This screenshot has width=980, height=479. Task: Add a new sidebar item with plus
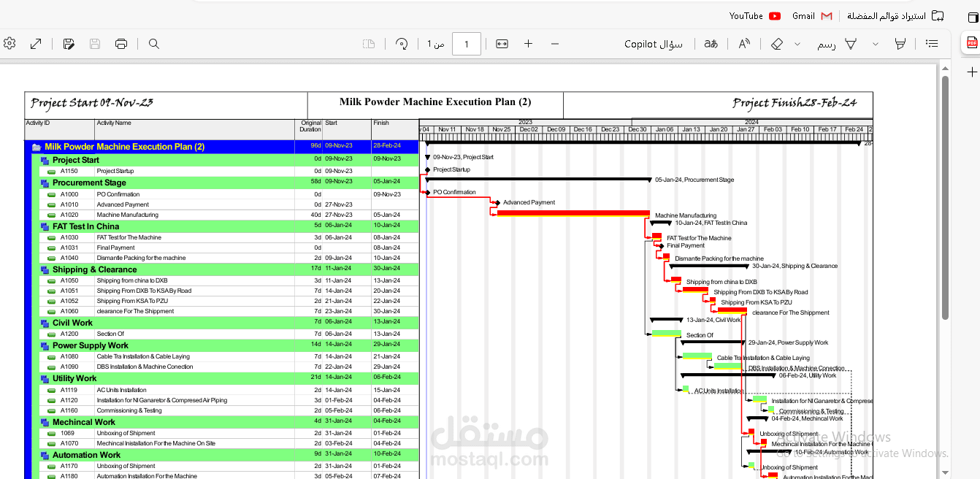point(972,72)
